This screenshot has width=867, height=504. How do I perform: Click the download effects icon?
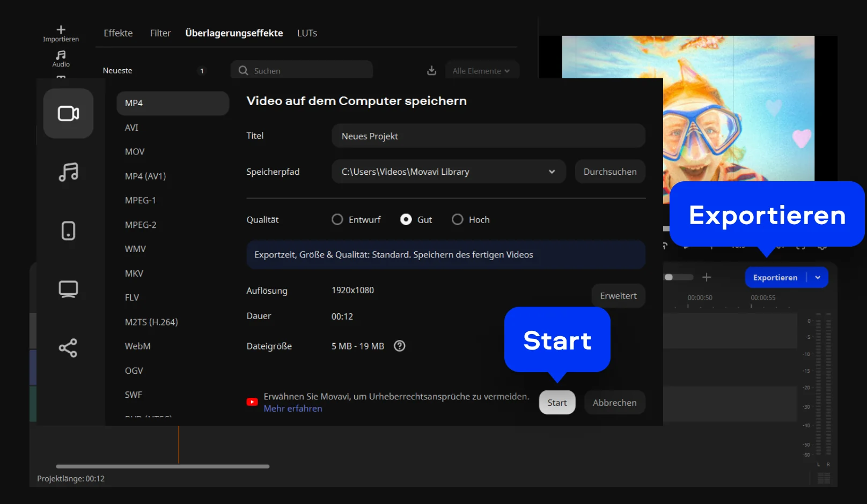pos(431,71)
